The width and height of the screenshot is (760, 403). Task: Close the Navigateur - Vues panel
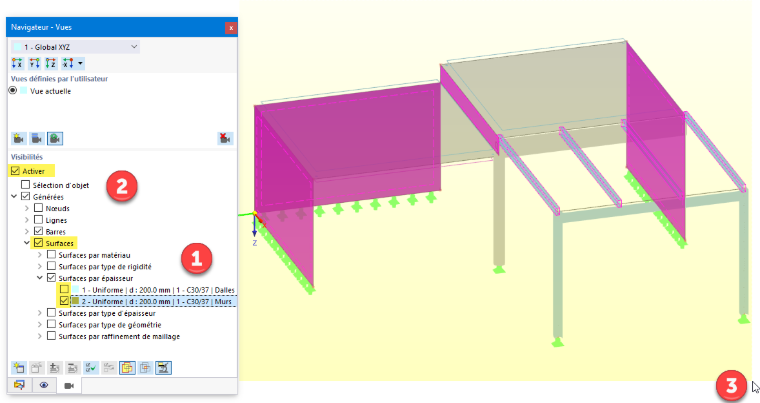click(x=231, y=28)
